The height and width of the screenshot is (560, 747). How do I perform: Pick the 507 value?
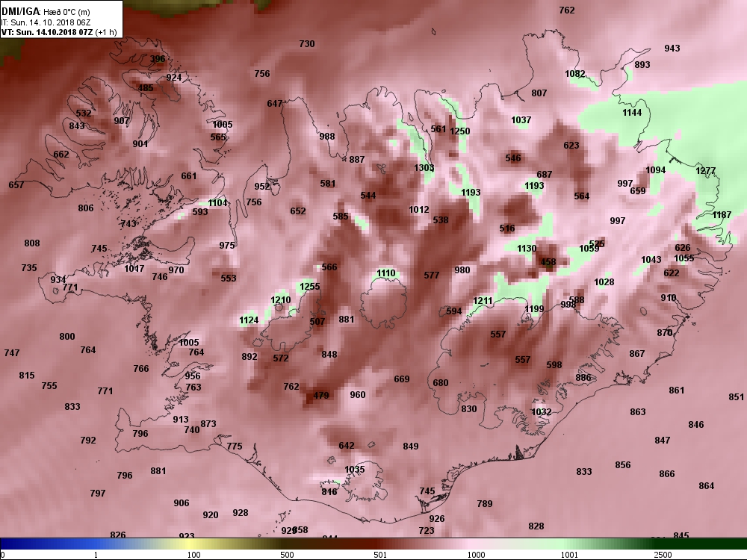[317, 322]
